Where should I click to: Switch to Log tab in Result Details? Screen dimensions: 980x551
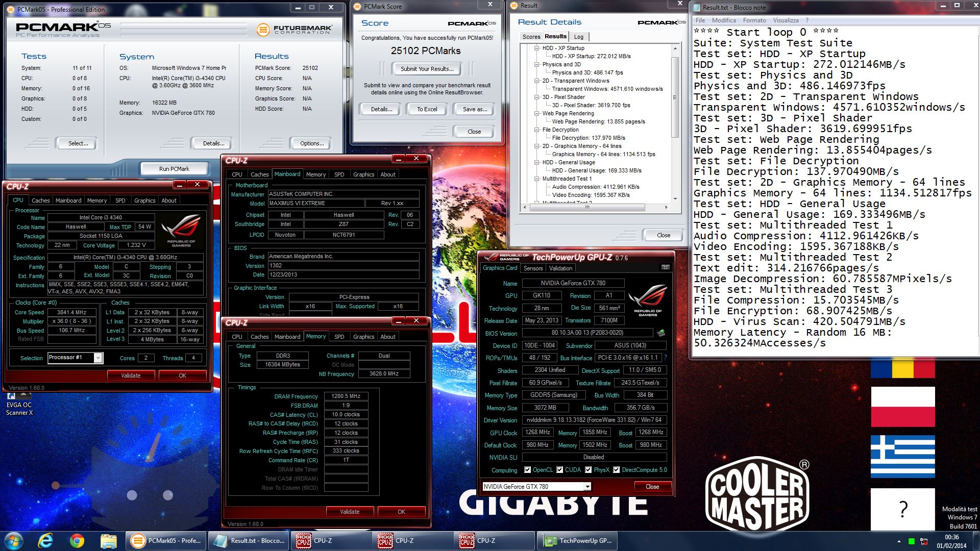click(578, 37)
